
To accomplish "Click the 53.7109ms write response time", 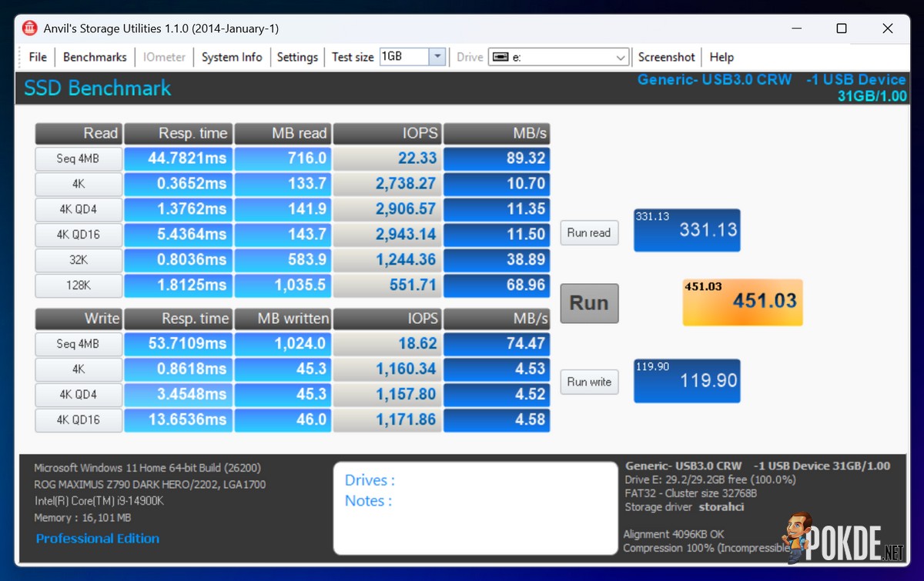I will click(178, 344).
